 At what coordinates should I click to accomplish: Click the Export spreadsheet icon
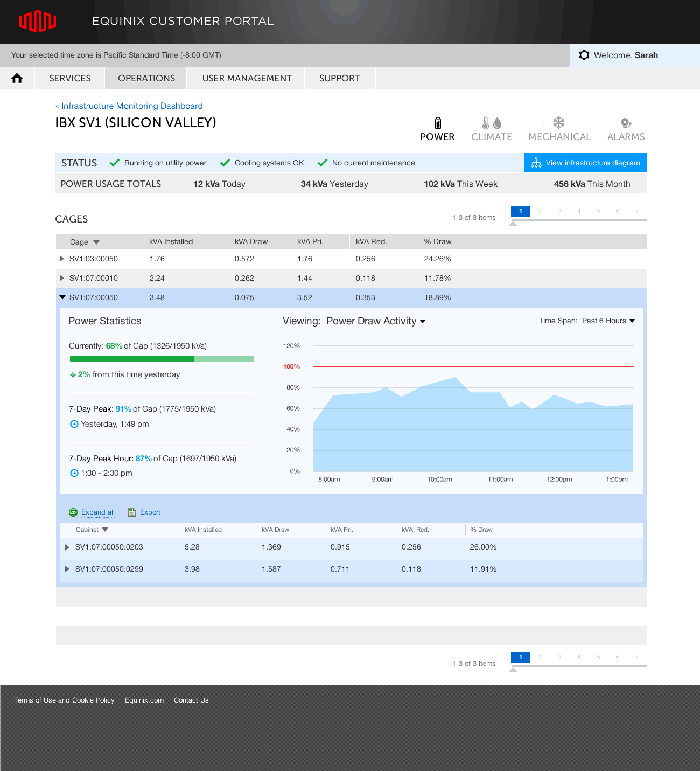point(131,512)
